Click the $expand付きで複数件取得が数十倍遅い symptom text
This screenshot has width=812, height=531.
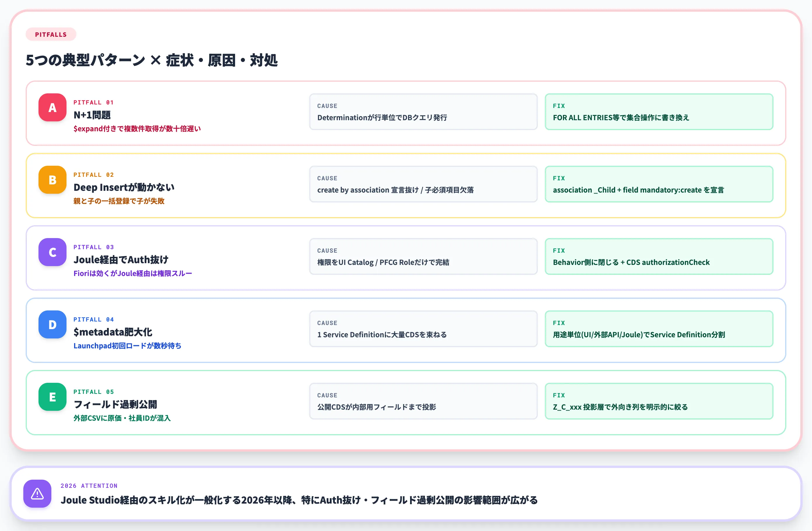pyautogui.click(x=137, y=129)
